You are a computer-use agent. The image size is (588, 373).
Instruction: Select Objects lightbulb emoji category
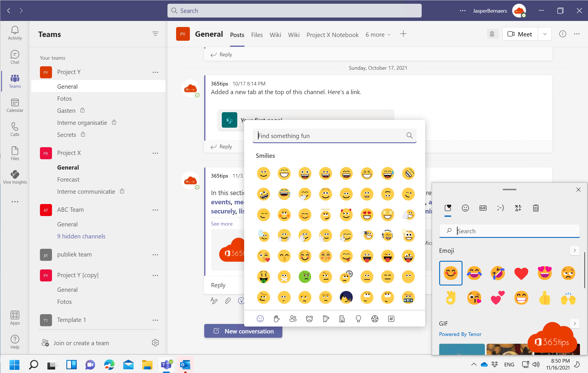click(x=358, y=319)
